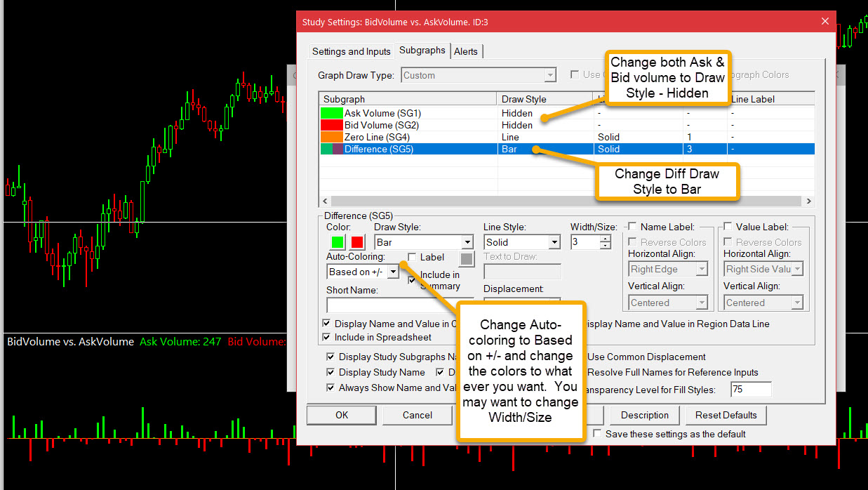
Task: Select the Difference (SG5) row
Action: click(x=567, y=149)
